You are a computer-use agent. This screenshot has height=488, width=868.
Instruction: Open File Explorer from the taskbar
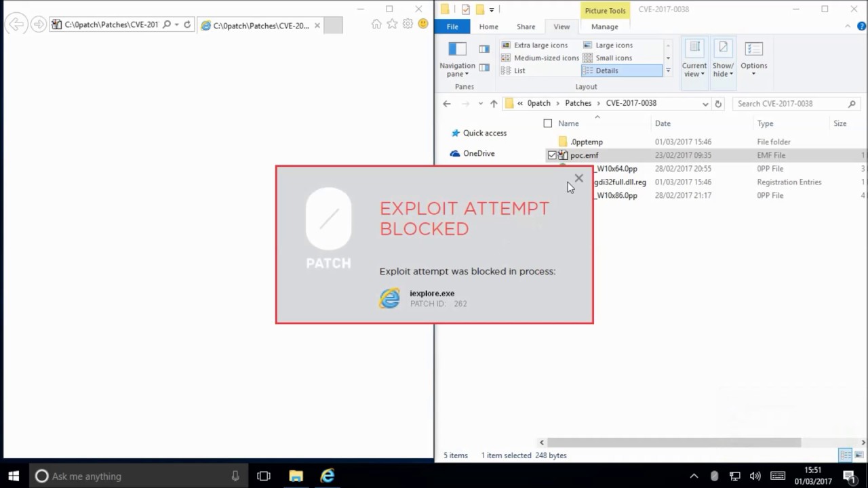click(x=296, y=476)
